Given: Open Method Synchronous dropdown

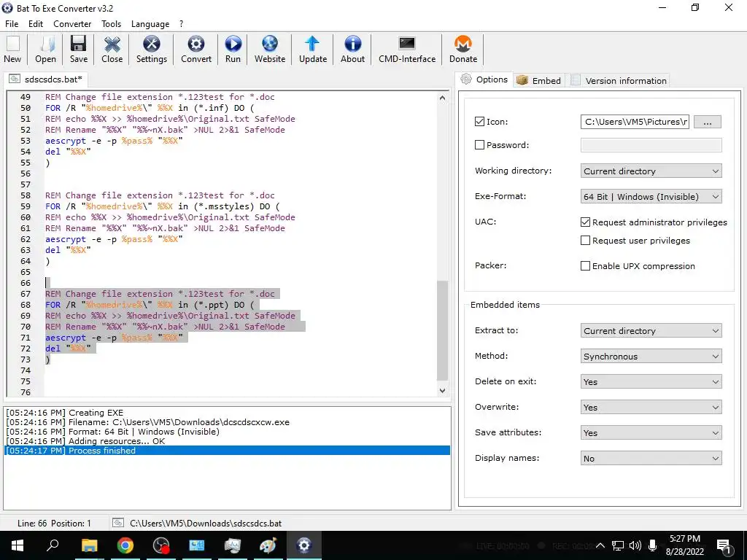Looking at the screenshot, I should click(651, 356).
